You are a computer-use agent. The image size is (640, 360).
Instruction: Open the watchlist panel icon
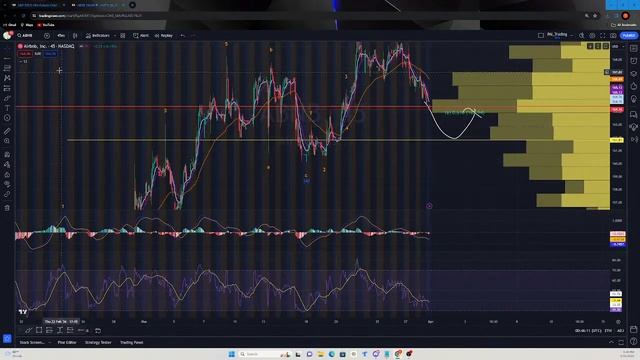point(633,48)
